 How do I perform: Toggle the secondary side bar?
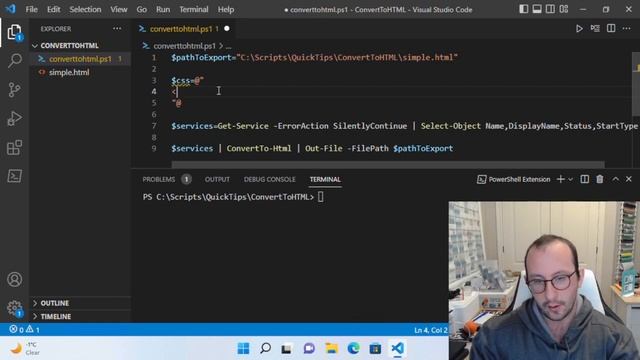pyautogui.click(x=550, y=9)
